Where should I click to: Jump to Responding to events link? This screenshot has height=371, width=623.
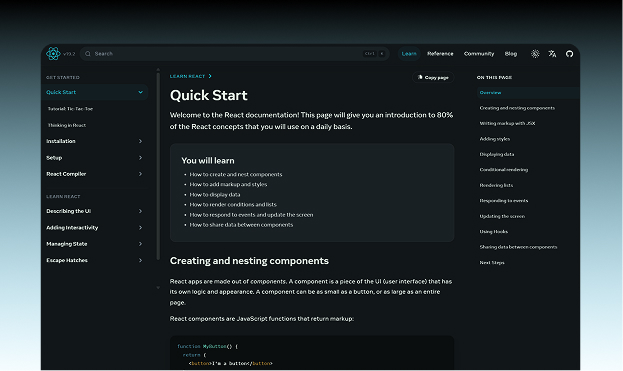click(x=504, y=201)
